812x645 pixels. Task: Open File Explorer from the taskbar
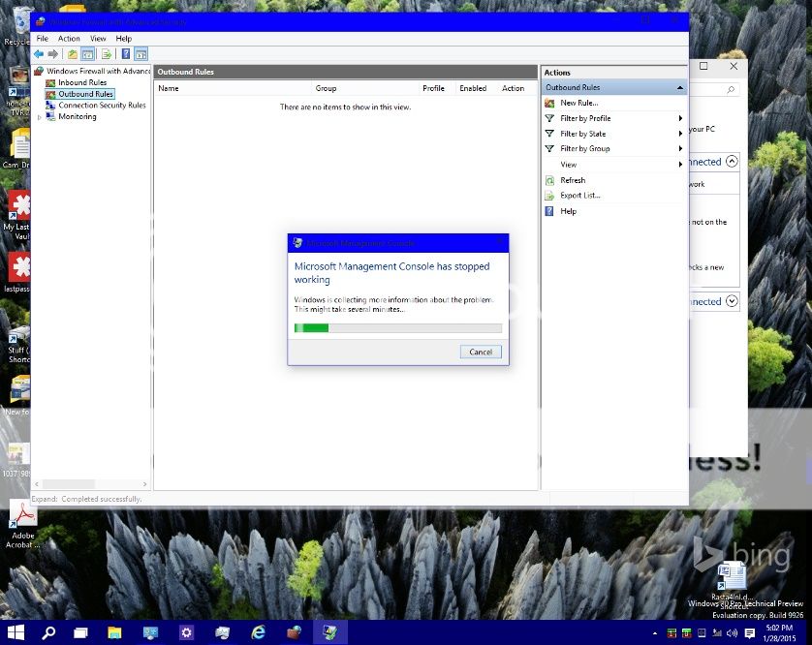pos(114,632)
